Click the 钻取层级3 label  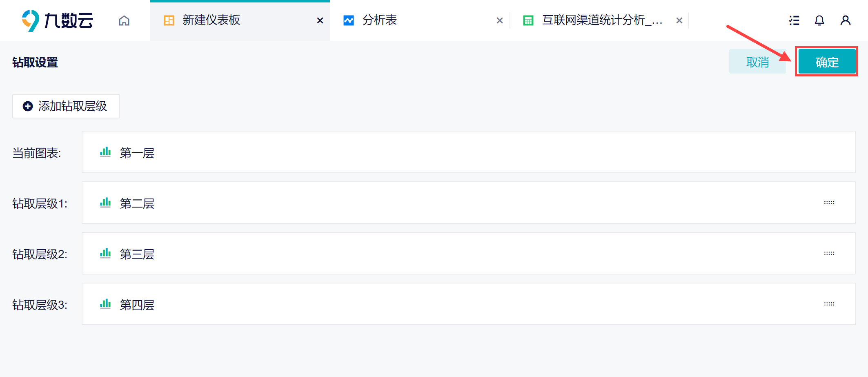(x=40, y=305)
